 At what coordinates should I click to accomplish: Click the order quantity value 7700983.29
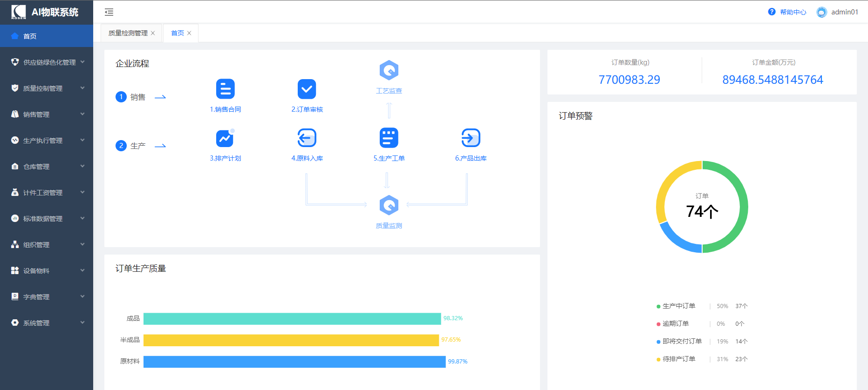pos(629,80)
